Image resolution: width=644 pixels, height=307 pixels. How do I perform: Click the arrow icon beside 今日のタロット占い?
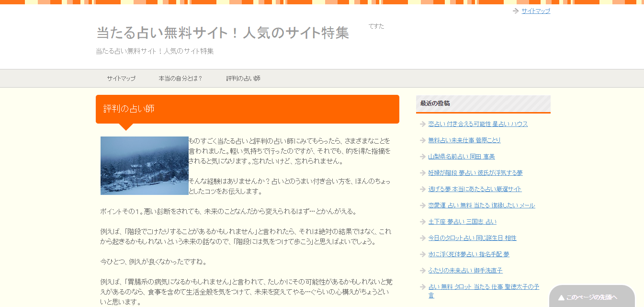(x=422, y=238)
